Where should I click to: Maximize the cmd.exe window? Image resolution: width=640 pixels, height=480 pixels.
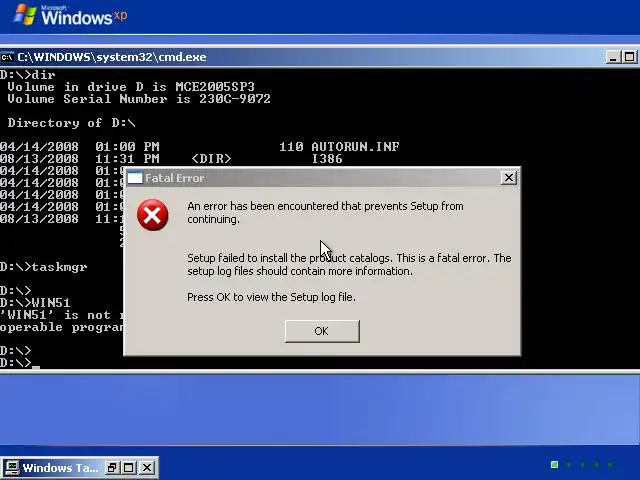point(629,57)
